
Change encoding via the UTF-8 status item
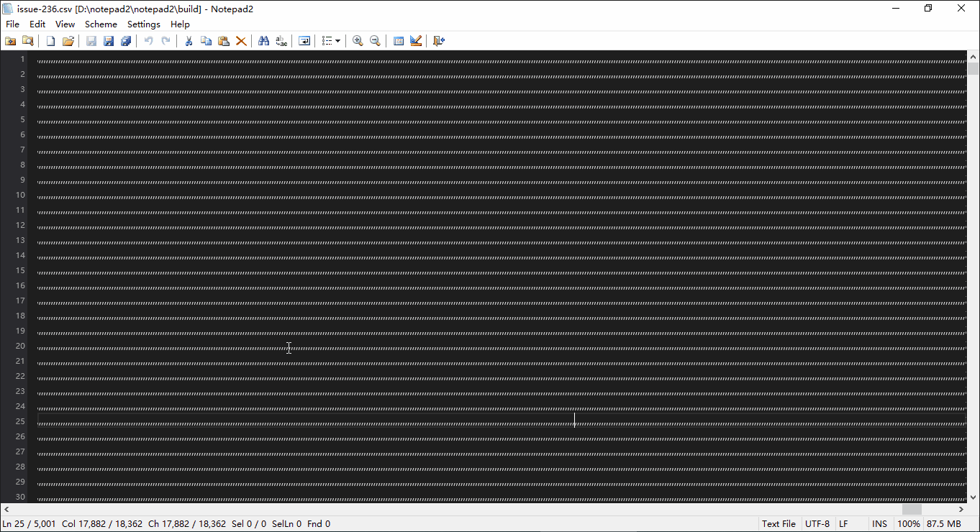(817, 523)
